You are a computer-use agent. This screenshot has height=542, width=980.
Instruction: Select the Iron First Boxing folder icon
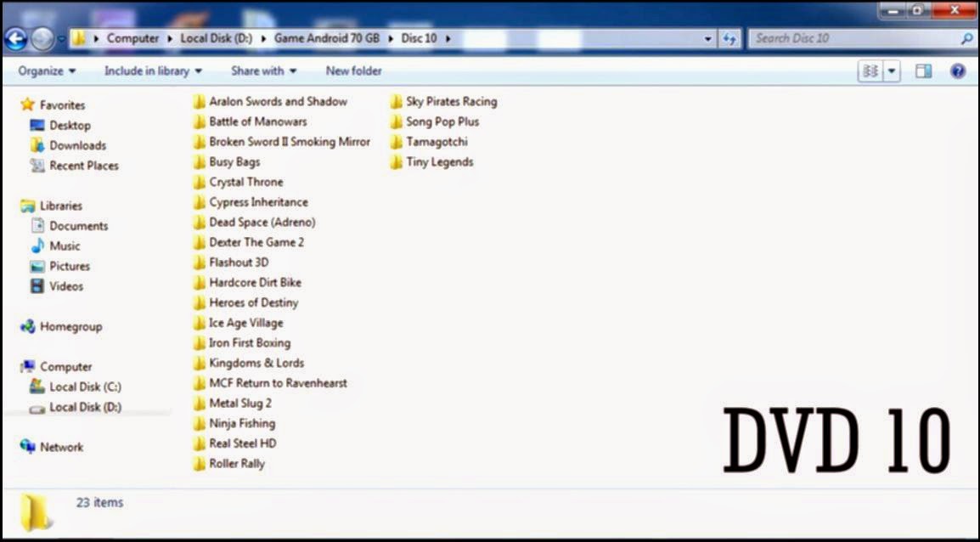tap(200, 342)
